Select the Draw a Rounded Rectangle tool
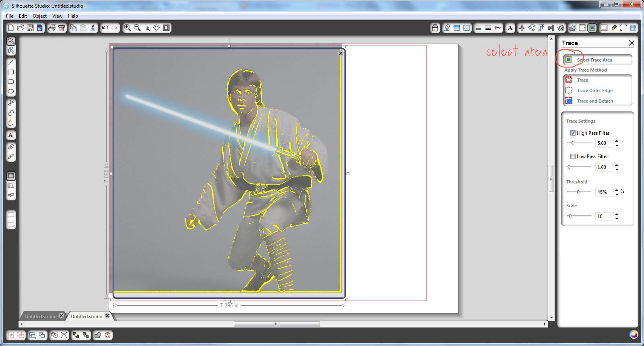This screenshot has width=644, height=346. click(11, 82)
